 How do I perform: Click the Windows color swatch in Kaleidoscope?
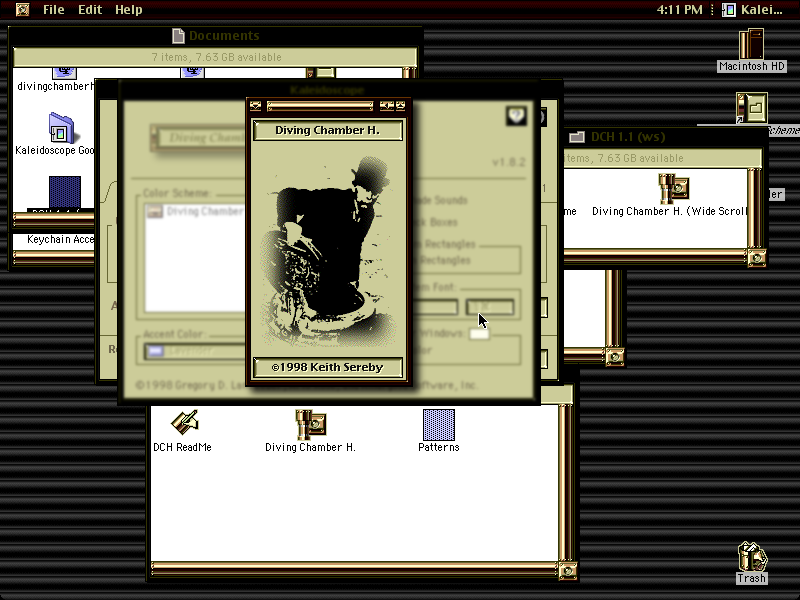(479, 334)
